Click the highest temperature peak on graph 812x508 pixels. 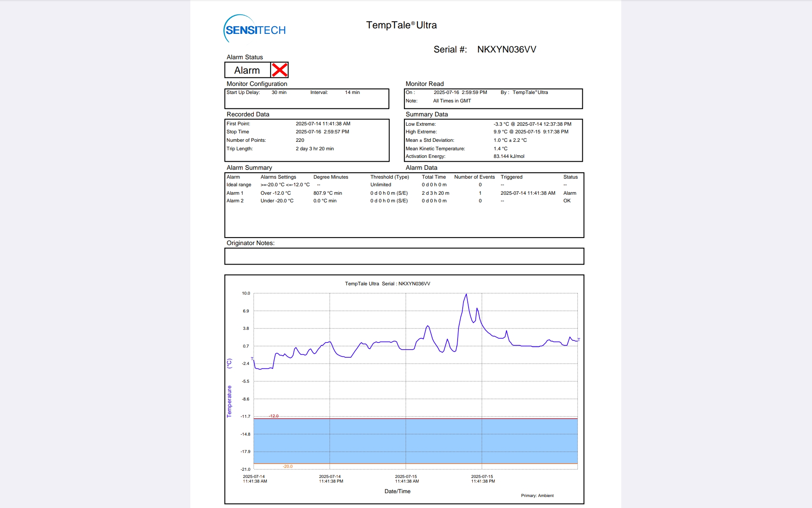point(466,295)
